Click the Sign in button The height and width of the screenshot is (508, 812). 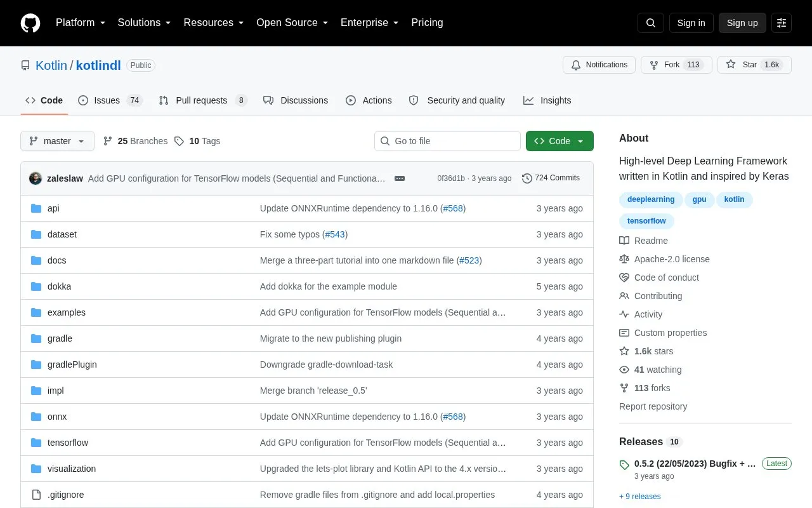pyautogui.click(x=691, y=23)
